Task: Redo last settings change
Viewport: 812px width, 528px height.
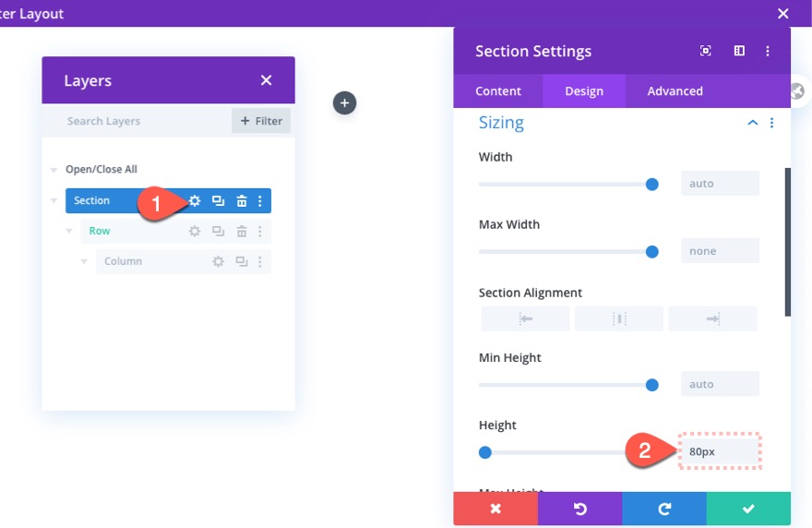Action: pyautogui.click(x=664, y=509)
